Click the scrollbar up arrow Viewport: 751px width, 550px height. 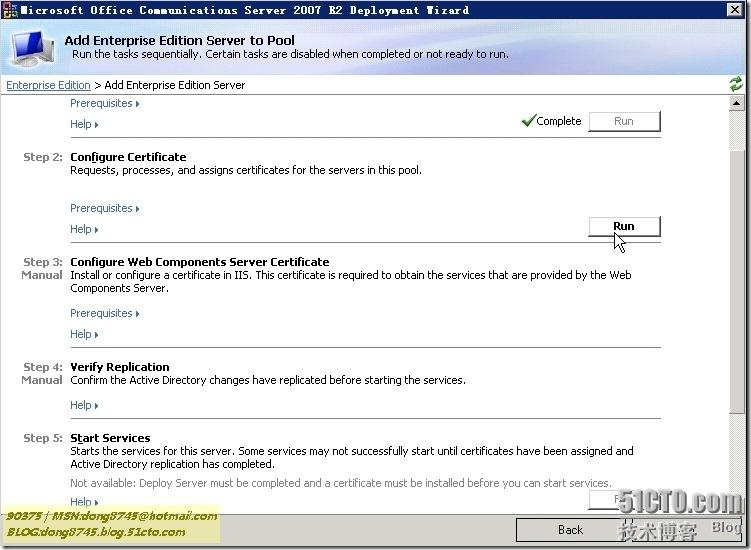(x=737, y=103)
